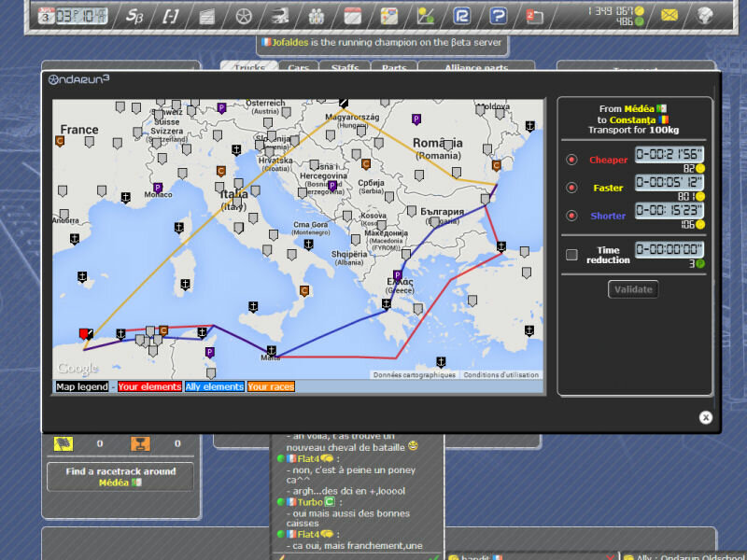The width and height of the screenshot is (747, 560).
Task: Click the Faster route time display
Action: click(669, 180)
